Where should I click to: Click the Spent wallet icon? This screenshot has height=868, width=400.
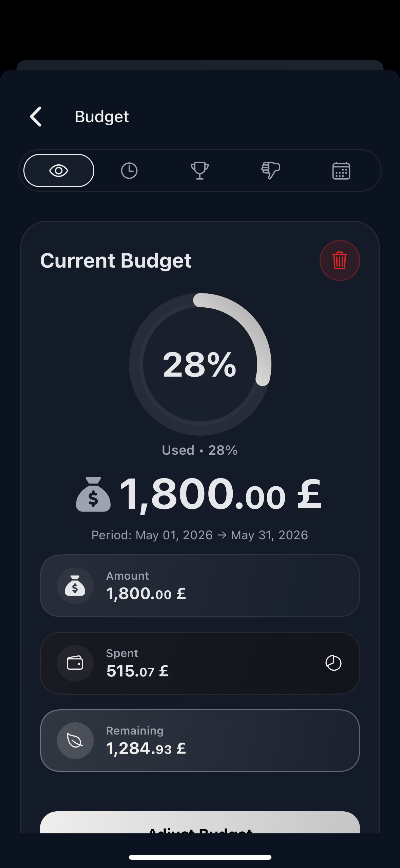[x=75, y=663]
